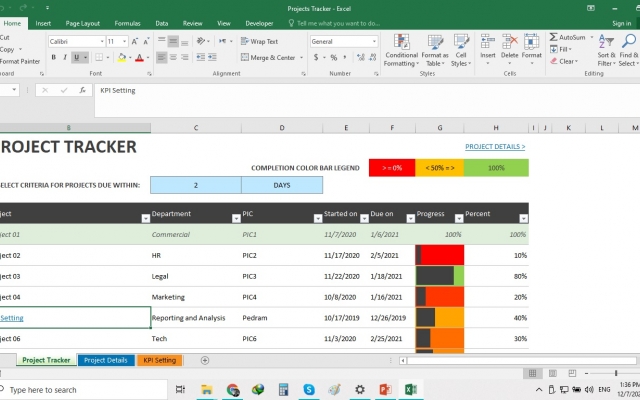The height and width of the screenshot is (400, 640).
Task: Click AutoSum
Action: pos(567,37)
